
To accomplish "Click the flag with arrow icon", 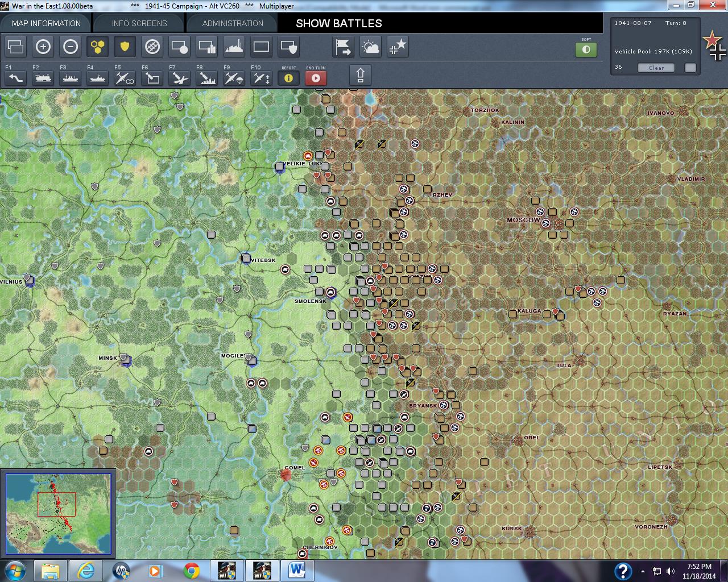I will click(x=344, y=47).
